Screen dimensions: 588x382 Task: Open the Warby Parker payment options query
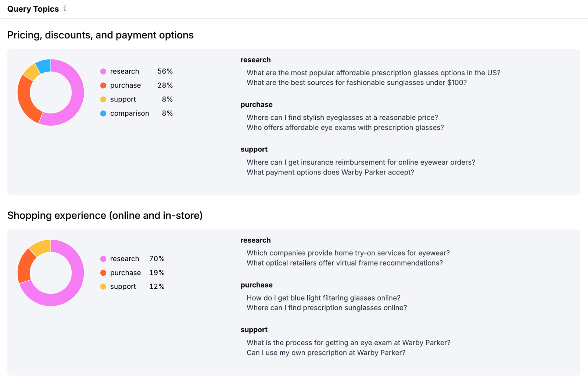tap(330, 172)
